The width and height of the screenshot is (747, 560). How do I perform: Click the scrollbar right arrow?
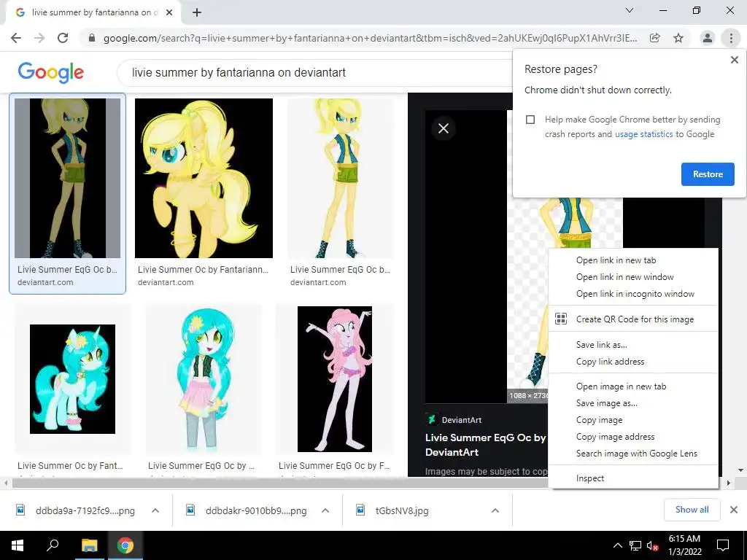click(x=728, y=483)
